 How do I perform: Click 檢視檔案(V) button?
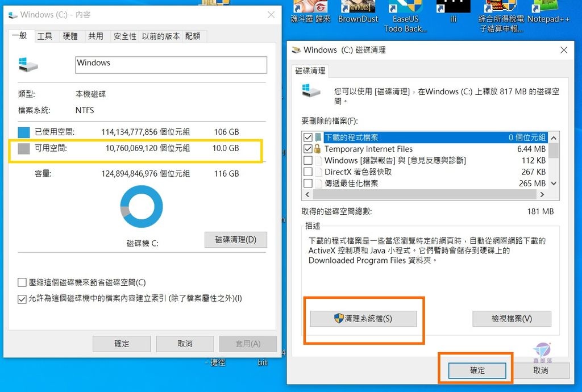pyautogui.click(x=512, y=319)
